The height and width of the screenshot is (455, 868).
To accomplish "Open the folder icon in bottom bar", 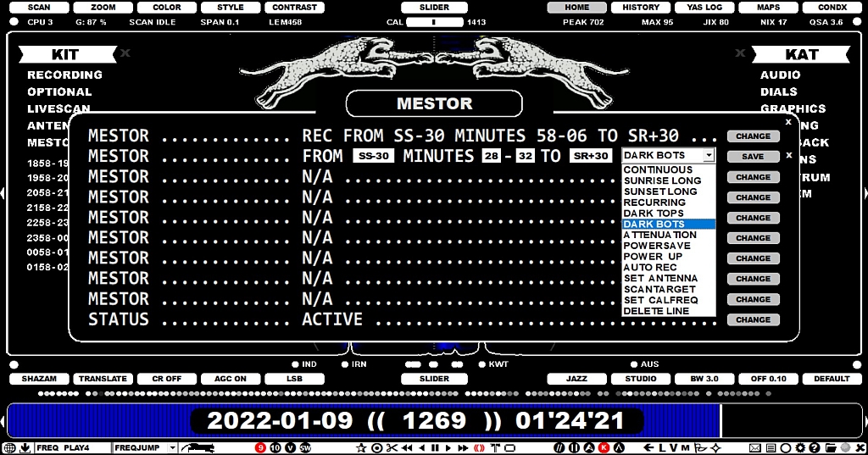I will tap(831, 447).
